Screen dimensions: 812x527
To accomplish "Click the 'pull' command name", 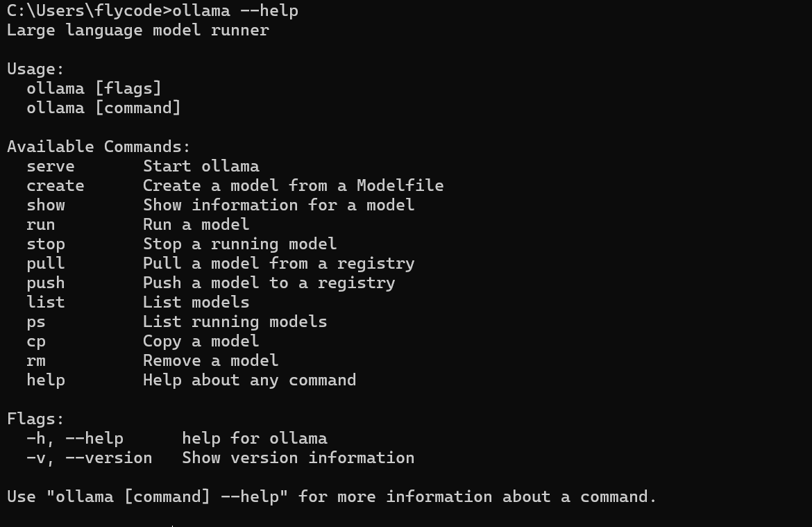I will [46, 264].
